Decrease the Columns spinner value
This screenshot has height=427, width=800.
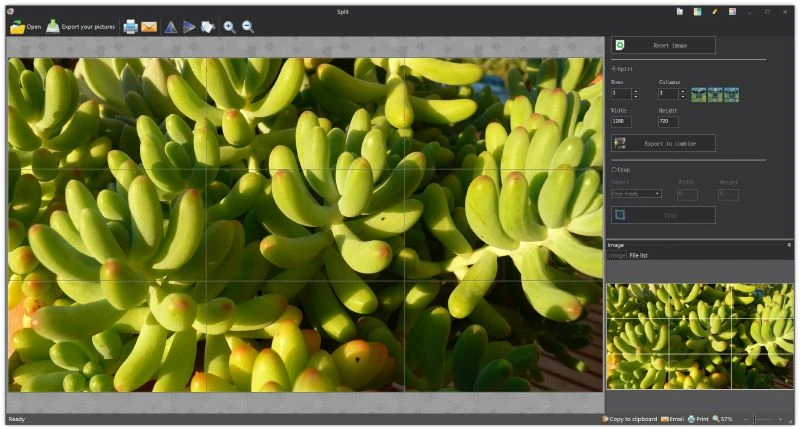pyautogui.click(x=683, y=96)
